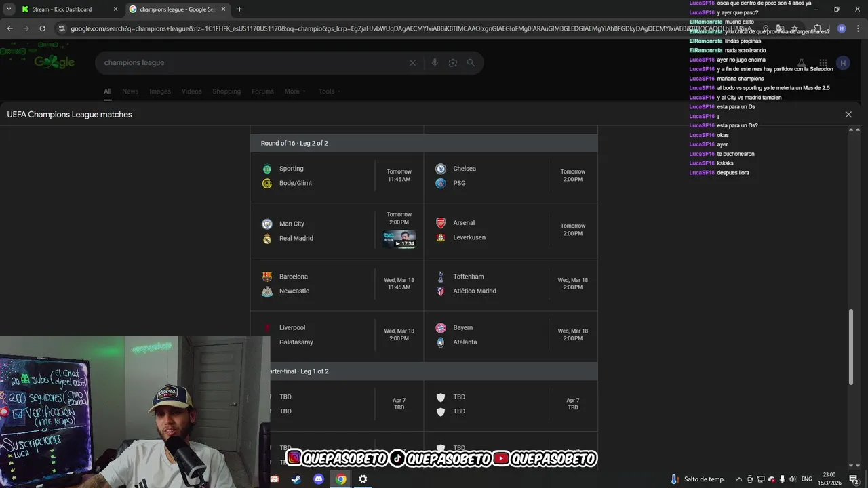The width and height of the screenshot is (868, 488).
Task: Open the Liverpool vs Galatasaray match
Action: [x=337, y=335]
